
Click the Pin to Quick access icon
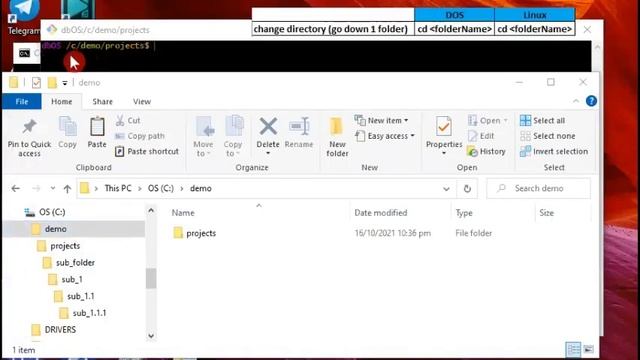pos(29,127)
